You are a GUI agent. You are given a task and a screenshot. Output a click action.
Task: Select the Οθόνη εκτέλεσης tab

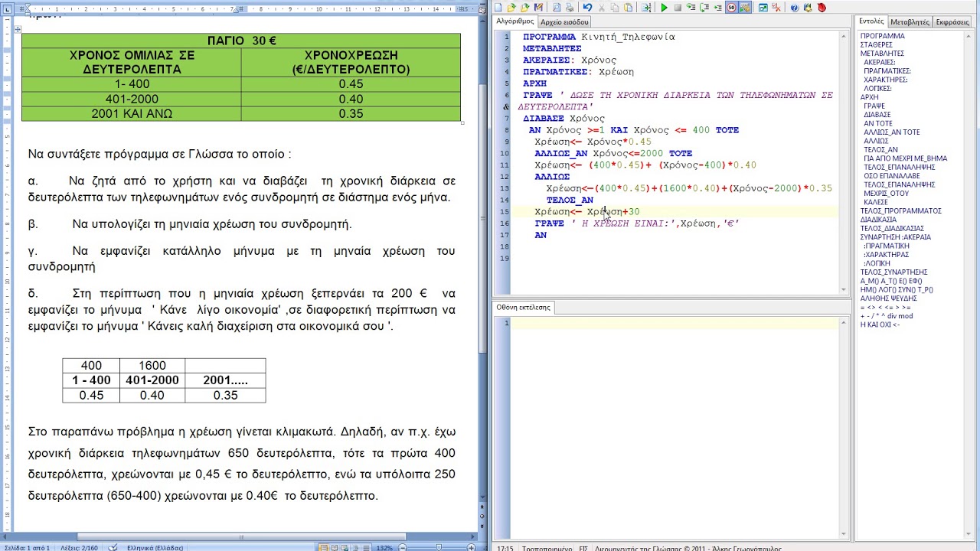pyautogui.click(x=523, y=307)
